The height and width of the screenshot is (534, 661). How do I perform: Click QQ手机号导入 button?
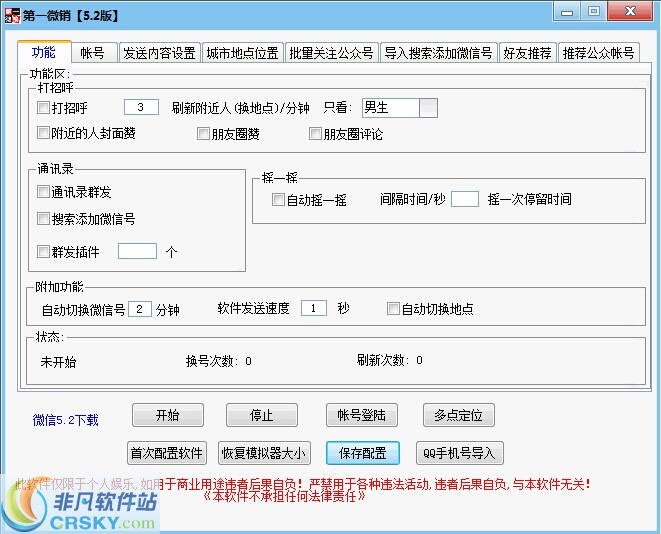coord(459,453)
